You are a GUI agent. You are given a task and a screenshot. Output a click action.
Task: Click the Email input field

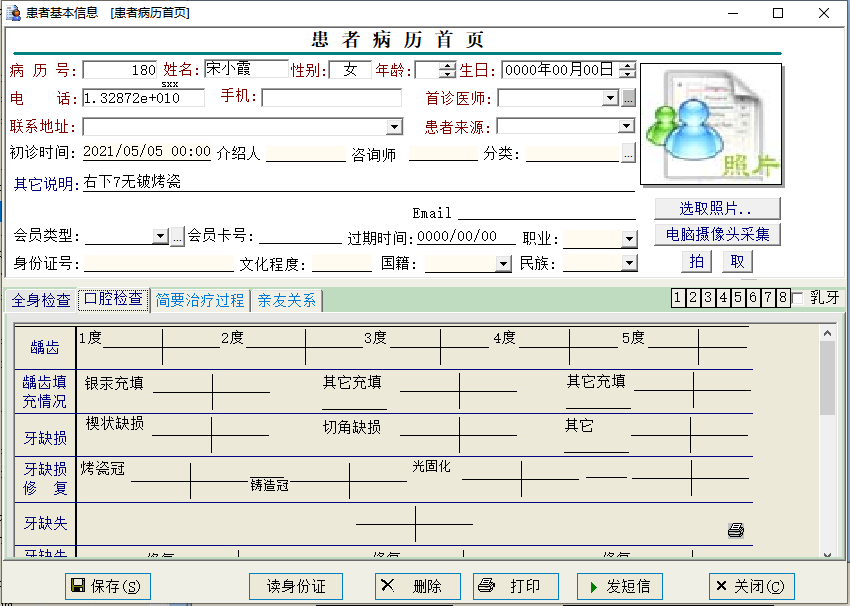coord(547,211)
